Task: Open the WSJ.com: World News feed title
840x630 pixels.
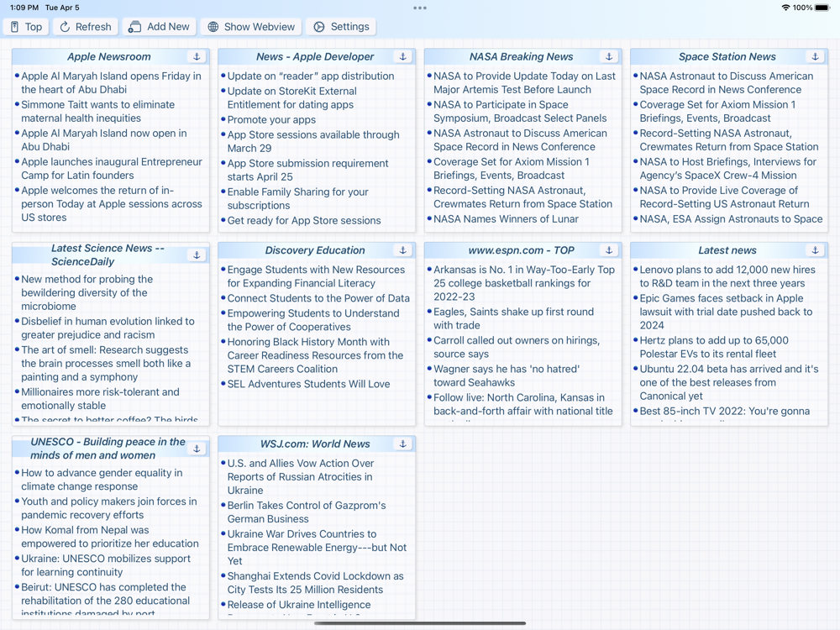Action: (315, 444)
